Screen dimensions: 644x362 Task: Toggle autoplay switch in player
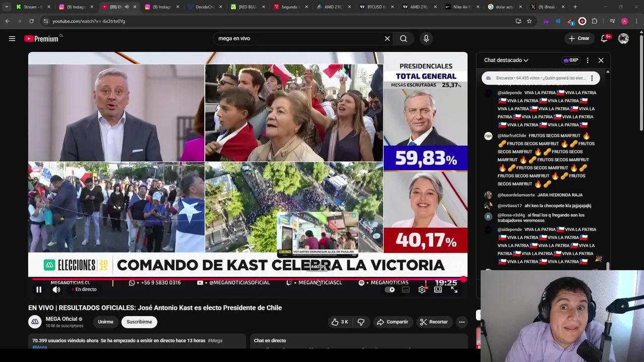[390, 290]
